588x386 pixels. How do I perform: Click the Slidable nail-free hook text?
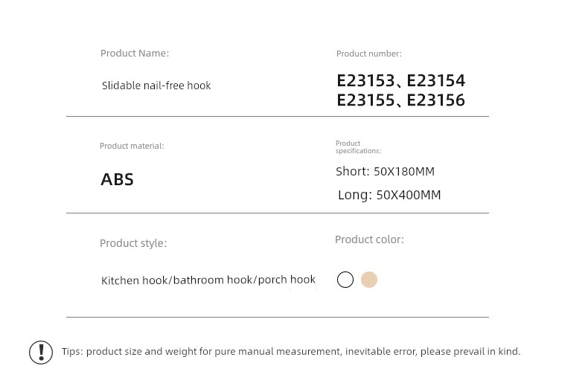(156, 86)
